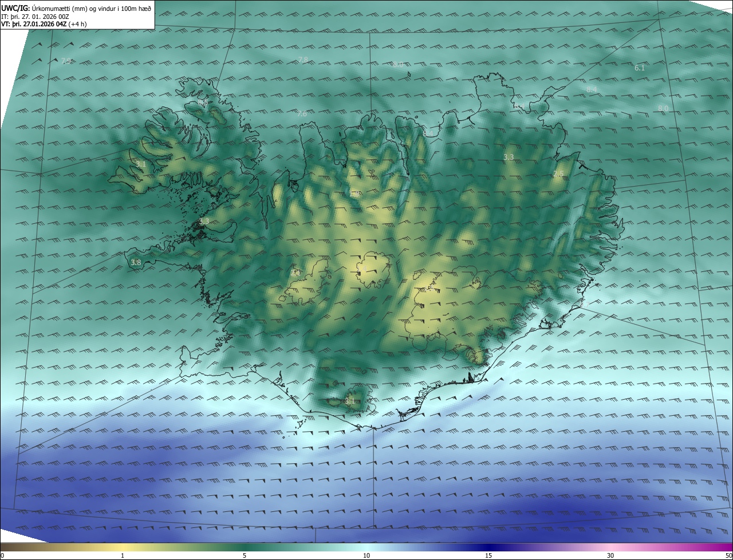Click the 6.1 value label on the map

pyautogui.click(x=640, y=68)
